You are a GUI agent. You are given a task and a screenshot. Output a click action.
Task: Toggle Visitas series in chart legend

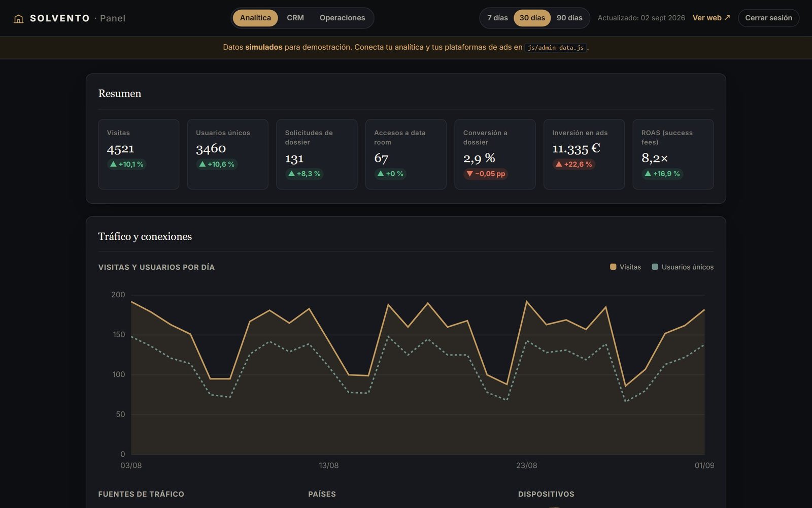point(630,267)
